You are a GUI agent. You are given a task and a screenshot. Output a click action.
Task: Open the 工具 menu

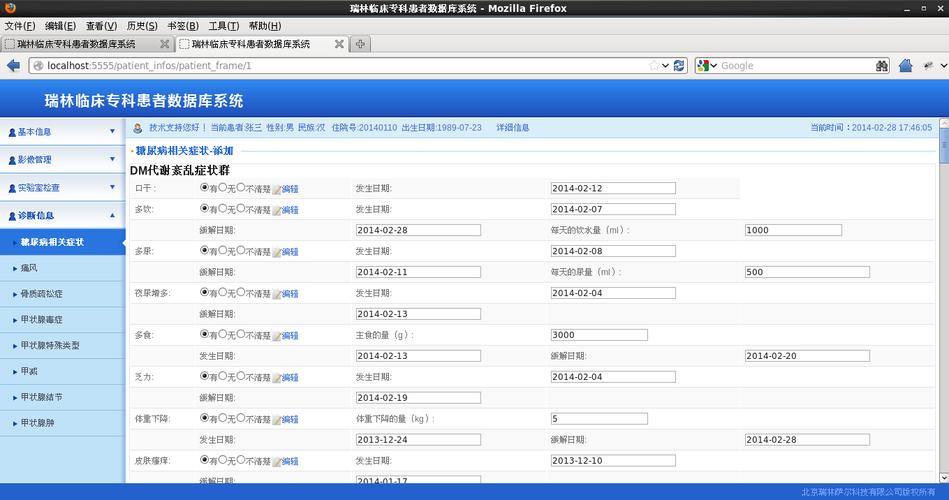pyautogui.click(x=223, y=26)
